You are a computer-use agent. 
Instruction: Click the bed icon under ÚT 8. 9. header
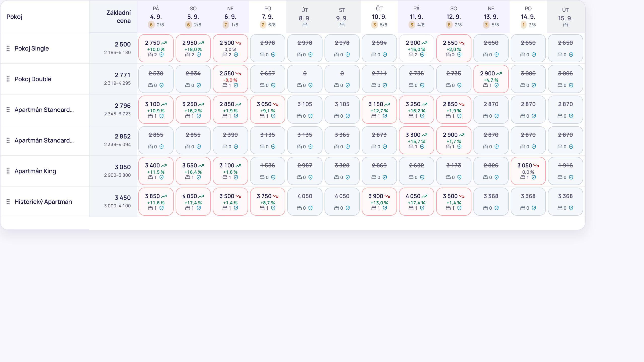[305, 25]
